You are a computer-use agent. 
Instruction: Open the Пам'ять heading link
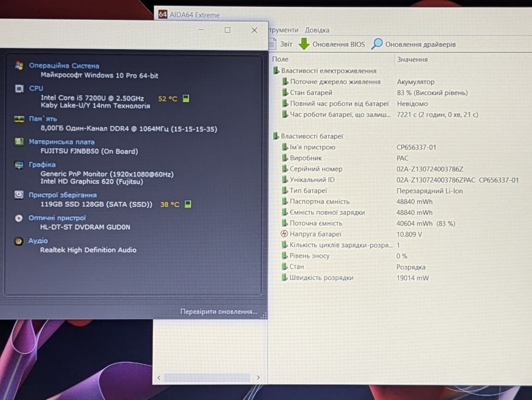point(43,119)
